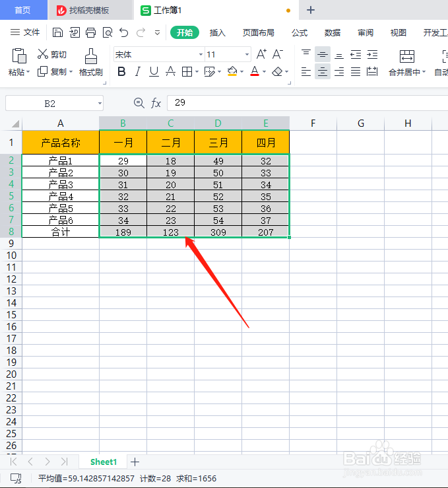Redo the last action
Screen dimensions: 448x488
pos(141,32)
